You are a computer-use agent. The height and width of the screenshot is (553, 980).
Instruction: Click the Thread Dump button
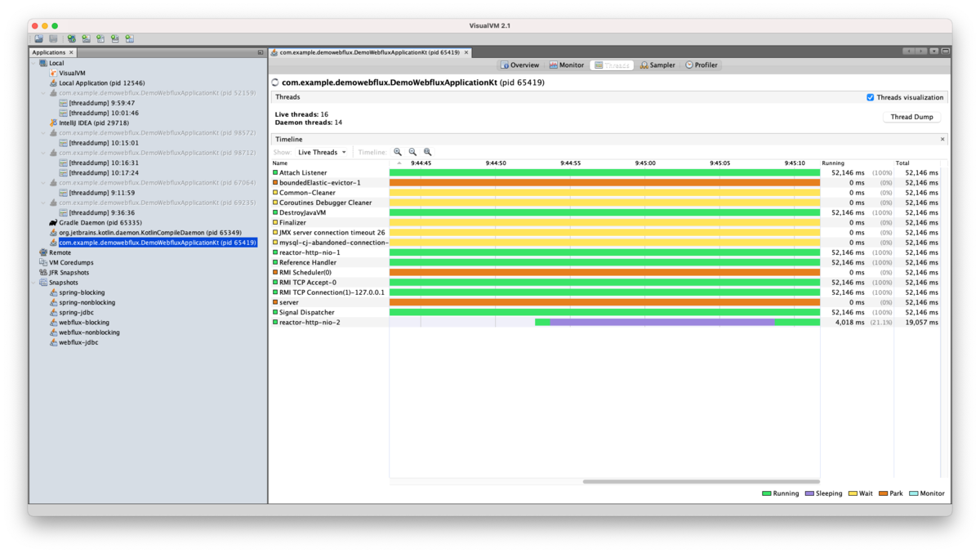click(x=911, y=117)
